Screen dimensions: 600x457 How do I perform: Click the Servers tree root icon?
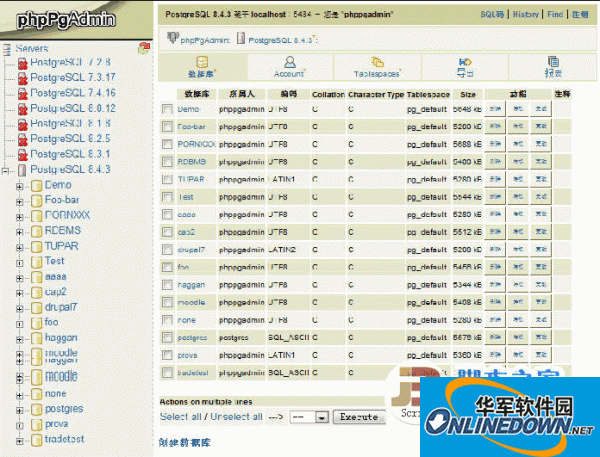tap(7, 50)
